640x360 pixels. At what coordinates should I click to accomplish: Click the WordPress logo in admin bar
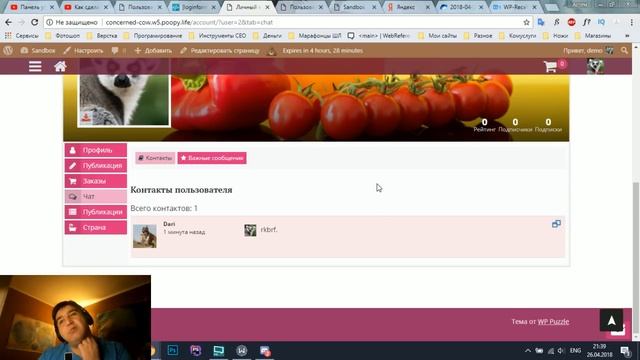click(x=8, y=51)
